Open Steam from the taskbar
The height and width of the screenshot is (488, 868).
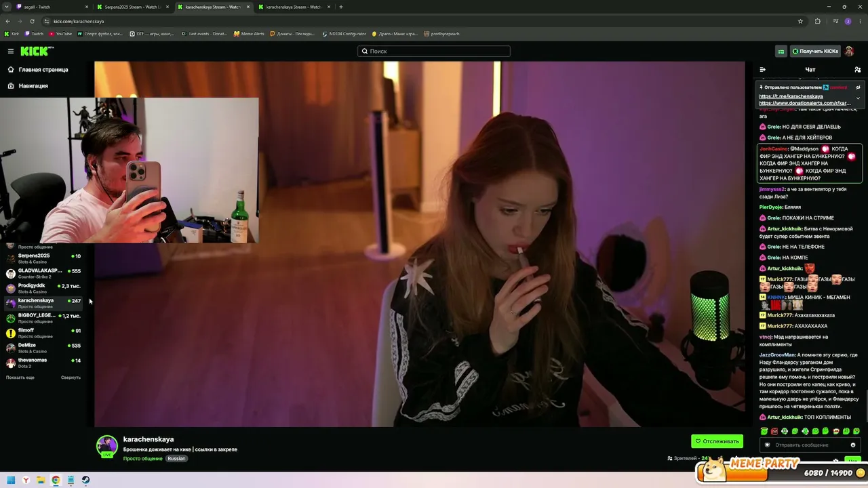point(85,480)
